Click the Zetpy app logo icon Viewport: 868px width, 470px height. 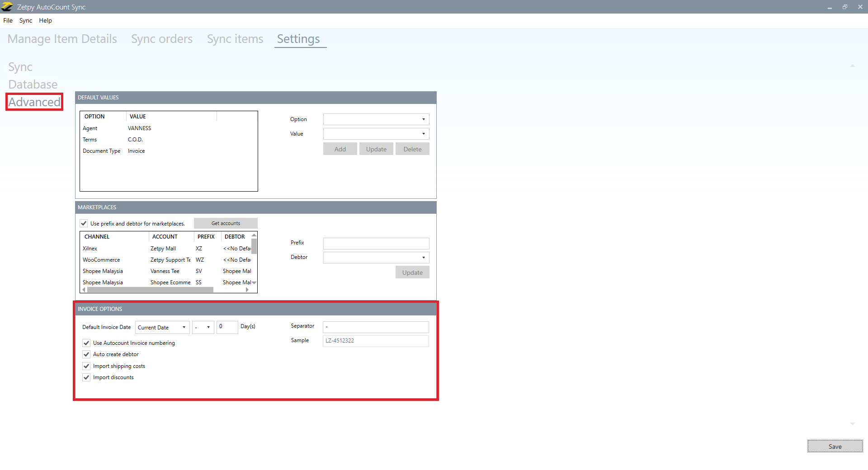point(7,7)
